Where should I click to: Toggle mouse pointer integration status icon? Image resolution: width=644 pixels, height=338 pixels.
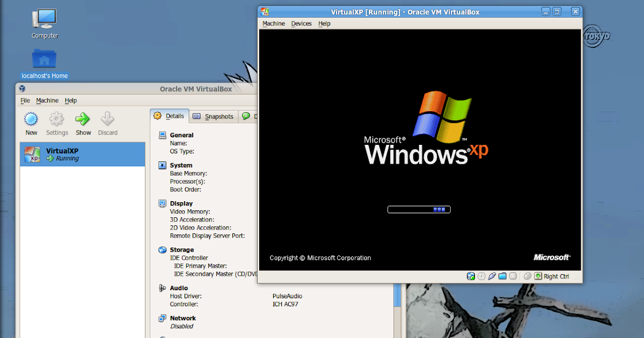coord(528,276)
